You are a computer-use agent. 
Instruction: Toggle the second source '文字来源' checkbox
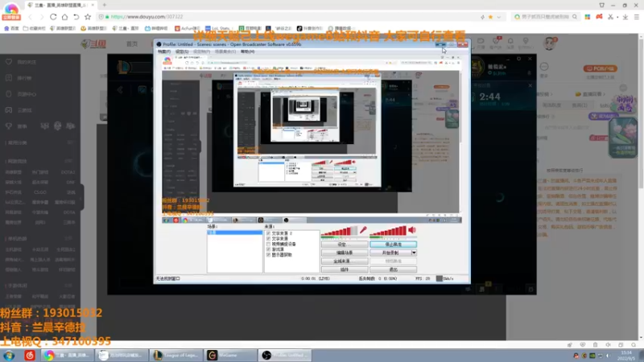coord(268,238)
